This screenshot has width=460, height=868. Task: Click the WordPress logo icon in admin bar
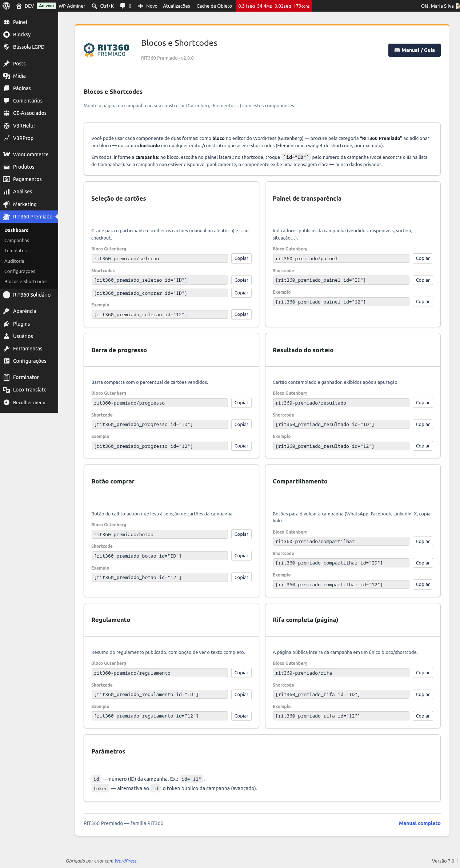click(6, 6)
